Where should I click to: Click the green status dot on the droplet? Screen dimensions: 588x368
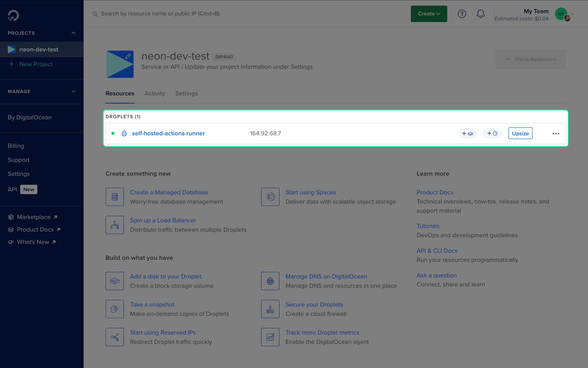(113, 133)
